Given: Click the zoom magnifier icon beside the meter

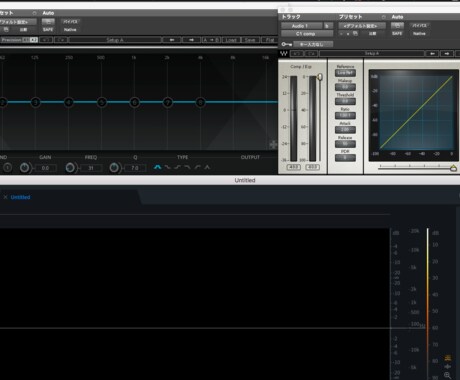Looking at the screenshot, I should pyautogui.click(x=448, y=375).
